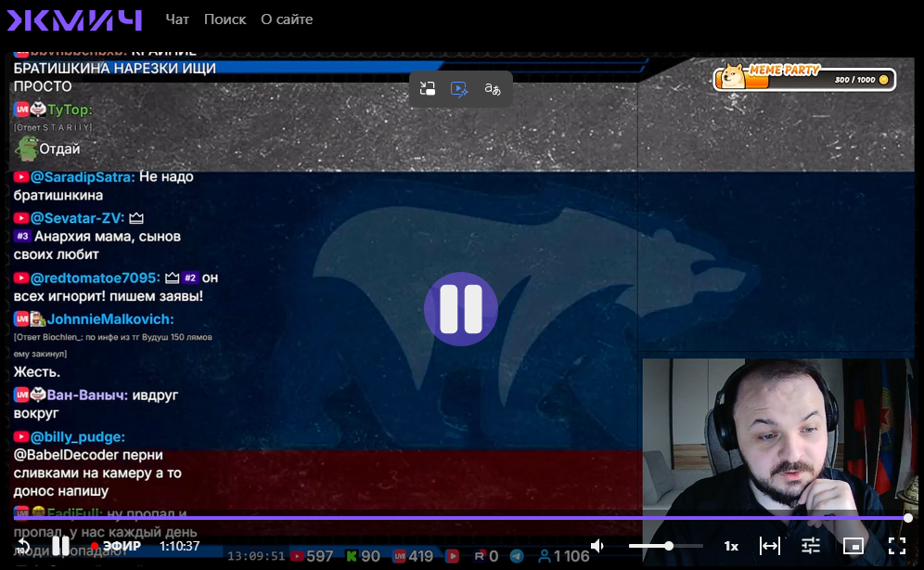Click the total viewers count 1 106

(x=564, y=556)
